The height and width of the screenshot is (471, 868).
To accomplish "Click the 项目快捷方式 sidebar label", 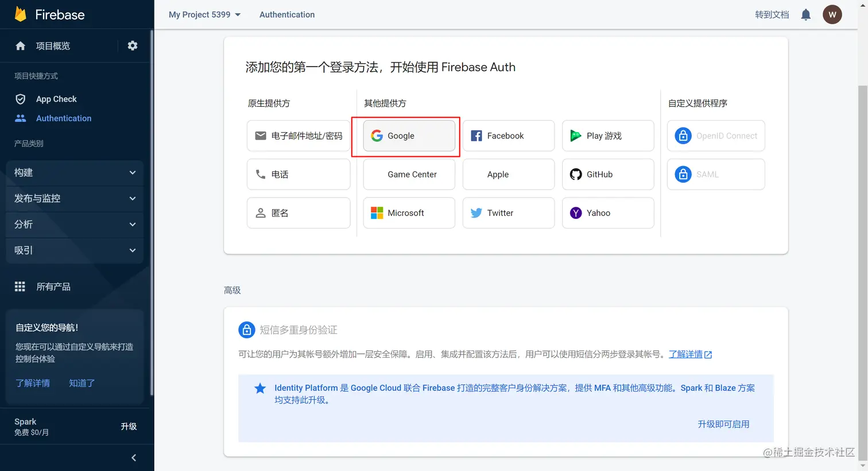I will pyautogui.click(x=36, y=76).
